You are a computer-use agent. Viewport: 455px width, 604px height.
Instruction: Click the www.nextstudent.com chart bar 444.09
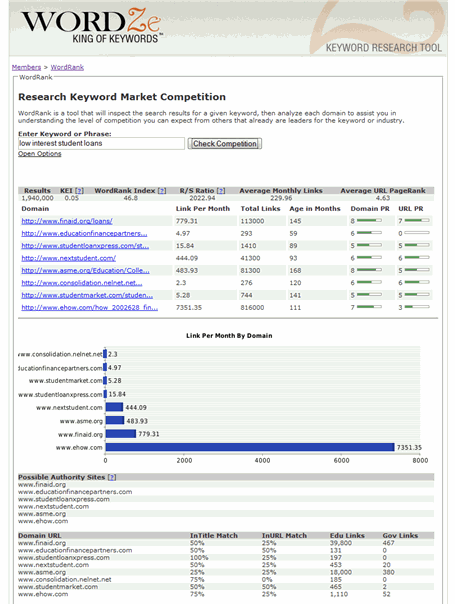coord(114,407)
